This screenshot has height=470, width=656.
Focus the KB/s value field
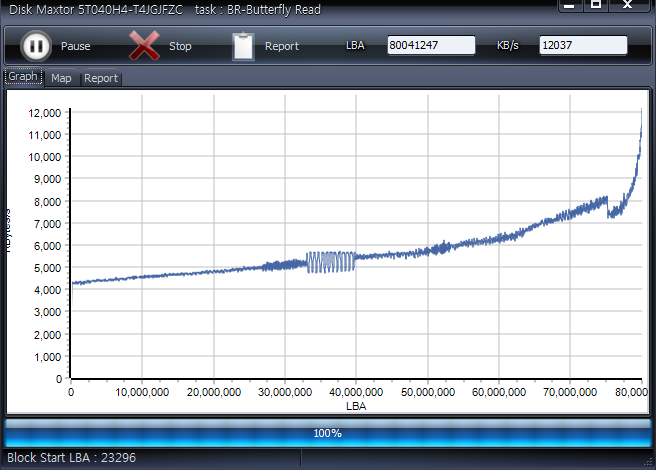tap(583, 45)
